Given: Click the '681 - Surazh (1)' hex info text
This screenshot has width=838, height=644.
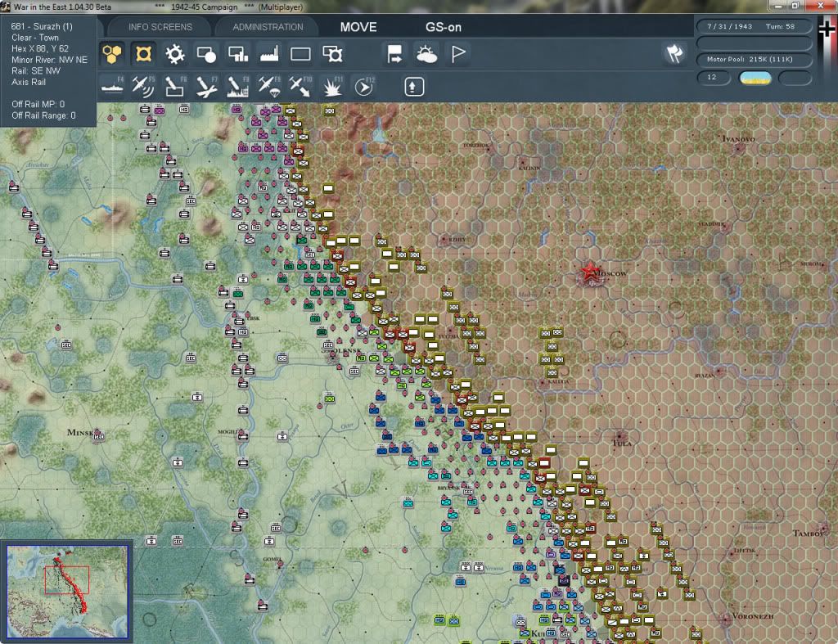Looking at the screenshot, I should 42,26.
